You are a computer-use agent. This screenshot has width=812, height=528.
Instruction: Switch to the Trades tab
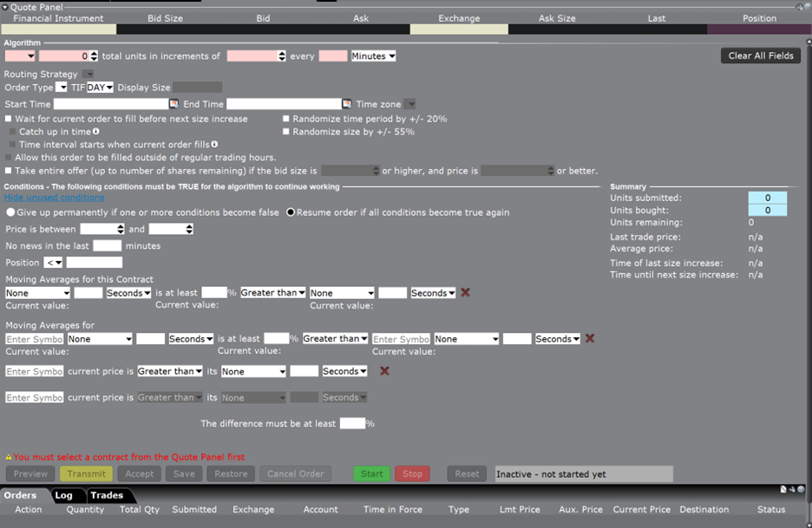point(107,495)
